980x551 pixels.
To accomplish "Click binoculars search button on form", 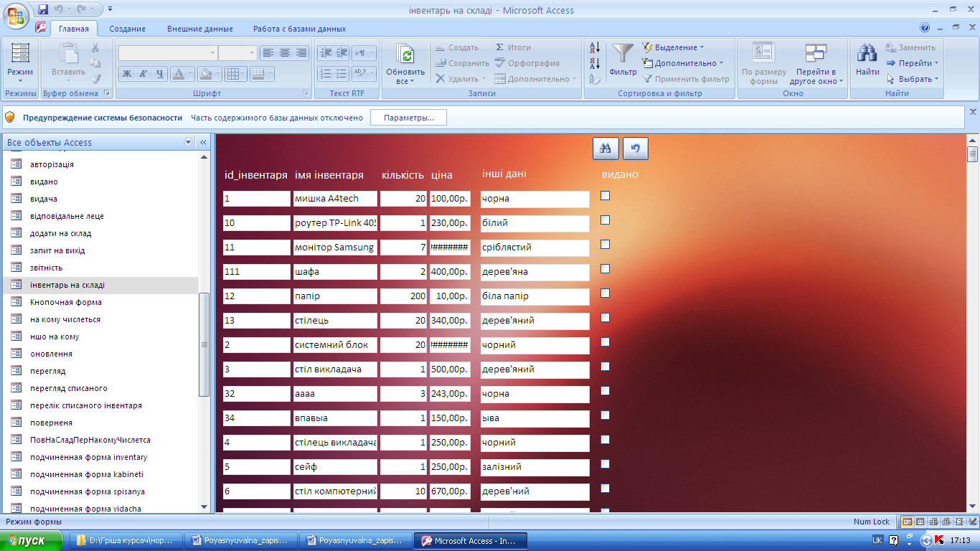I will pyautogui.click(x=606, y=149).
